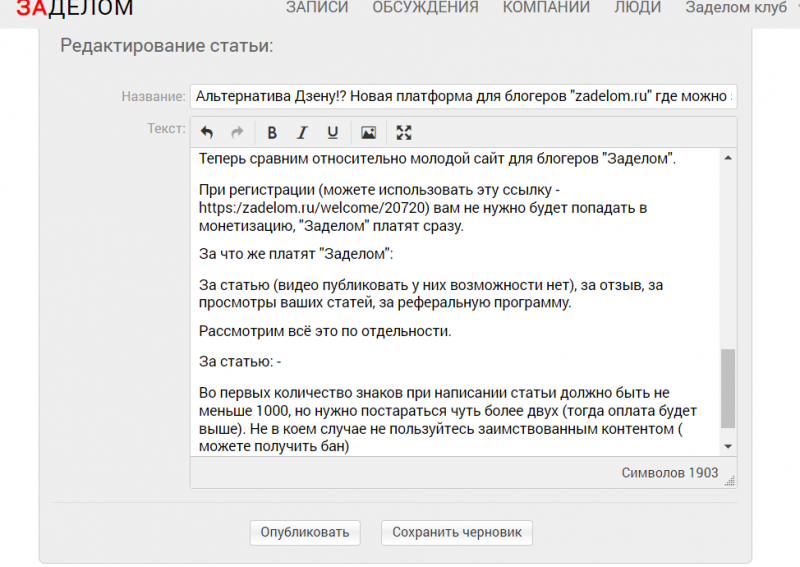The width and height of the screenshot is (800, 567).
Task: Click the line starting 'Теперь сравним относительно'
Action: click(x=437, y=159)
